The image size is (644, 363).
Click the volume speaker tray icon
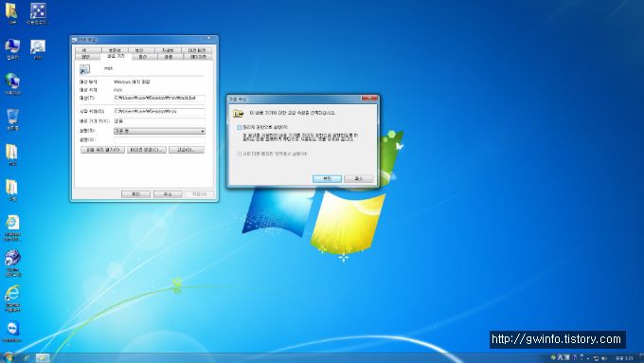point(604,358)
